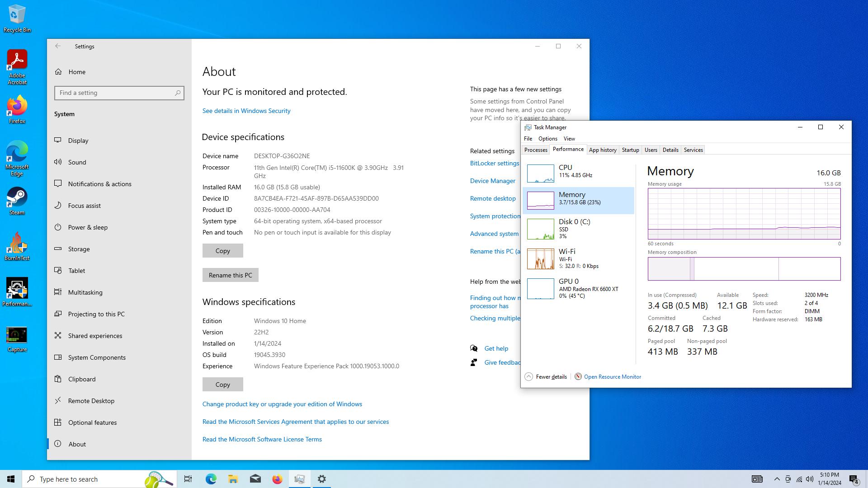Read the Microsoft Services Agreement link

296,422
